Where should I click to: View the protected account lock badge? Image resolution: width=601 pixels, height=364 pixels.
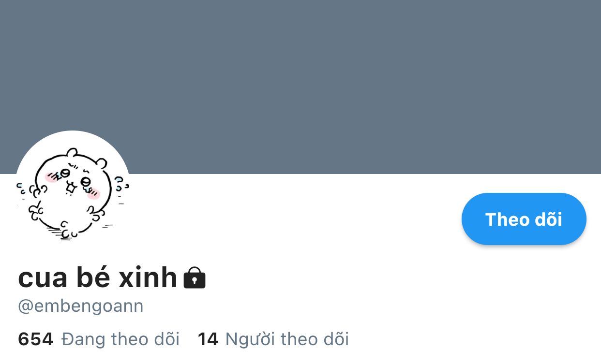(x=195, y=278)
